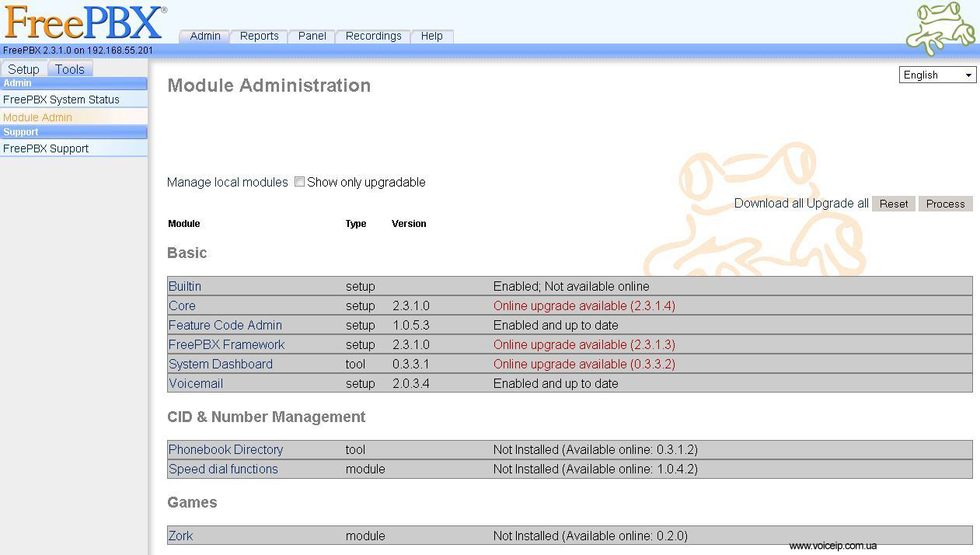This screenshot has height=555, width=980.
Task: Select the Setup sidebar tab
Action: pyautogui.click(x=23, y=69)
